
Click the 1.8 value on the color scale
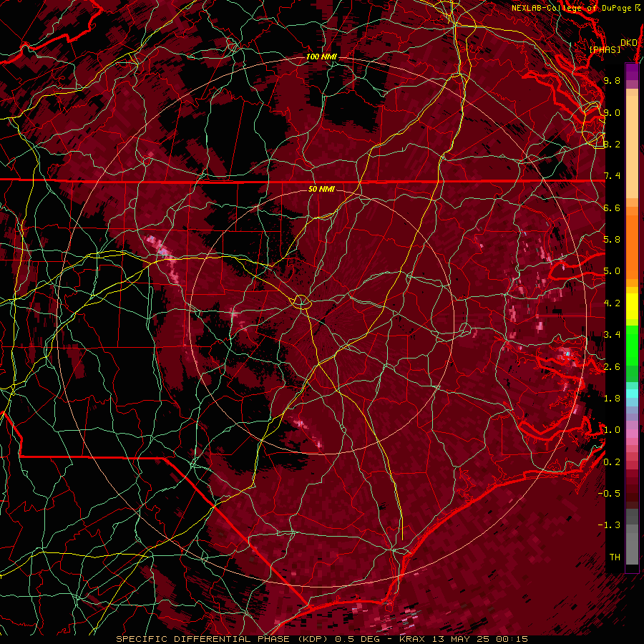click(612, 398)
